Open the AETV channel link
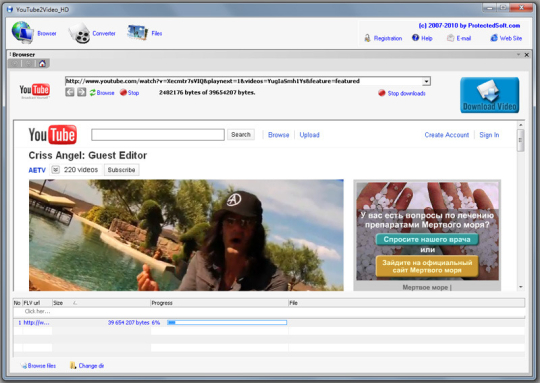540x383 pixels. click(x=37, y=170)
